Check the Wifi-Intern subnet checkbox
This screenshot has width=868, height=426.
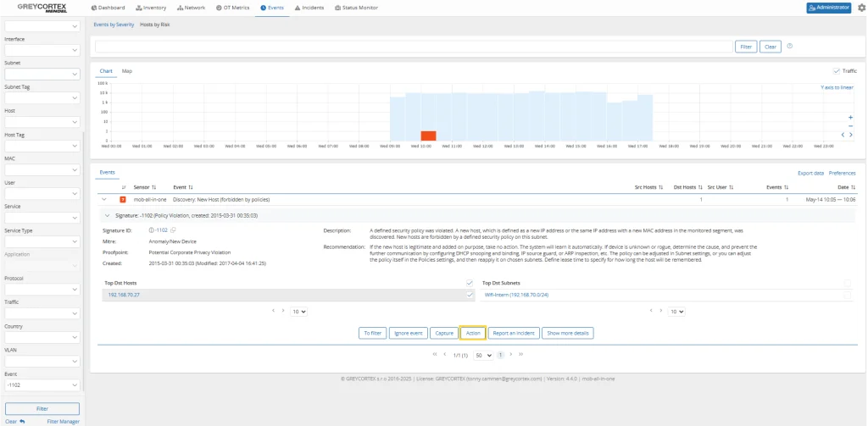pos(847,295)
